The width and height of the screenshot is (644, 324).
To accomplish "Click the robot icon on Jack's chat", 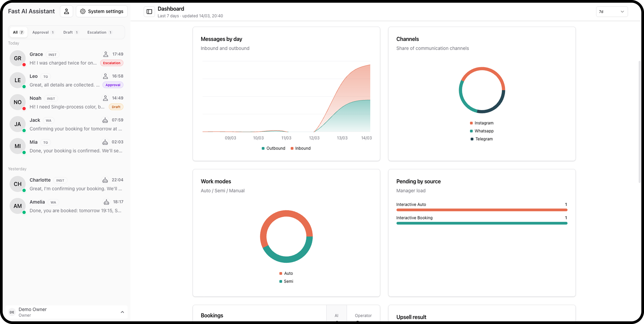I will pyautogui.click(x=105, y=120).
